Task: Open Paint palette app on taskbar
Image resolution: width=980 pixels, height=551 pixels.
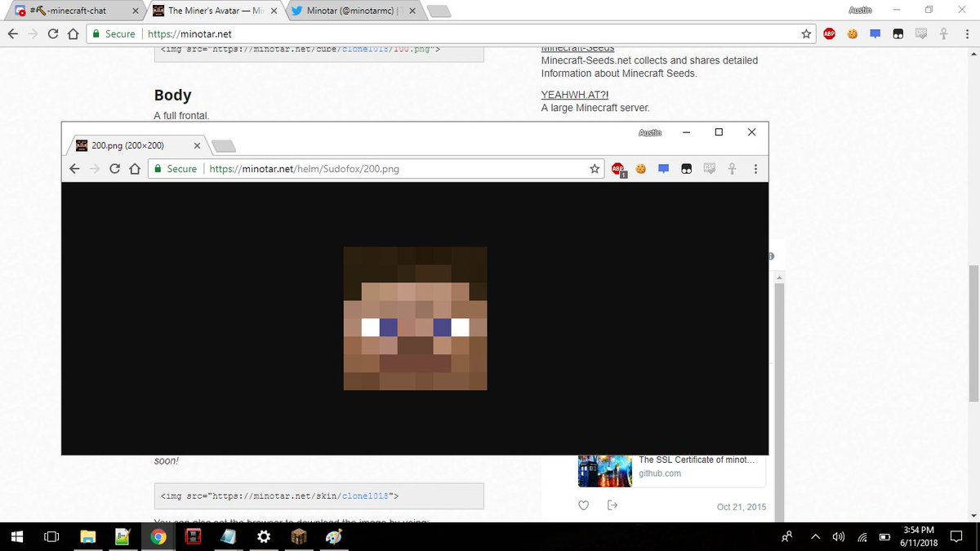Action: click(x=334, y=537)
